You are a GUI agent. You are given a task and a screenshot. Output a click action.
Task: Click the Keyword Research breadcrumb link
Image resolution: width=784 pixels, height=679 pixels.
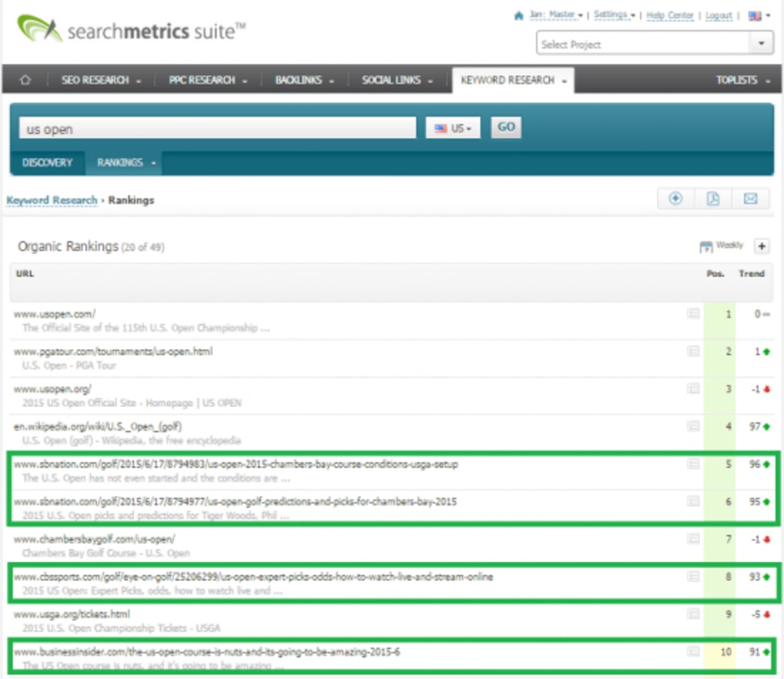tap(52, 200)
